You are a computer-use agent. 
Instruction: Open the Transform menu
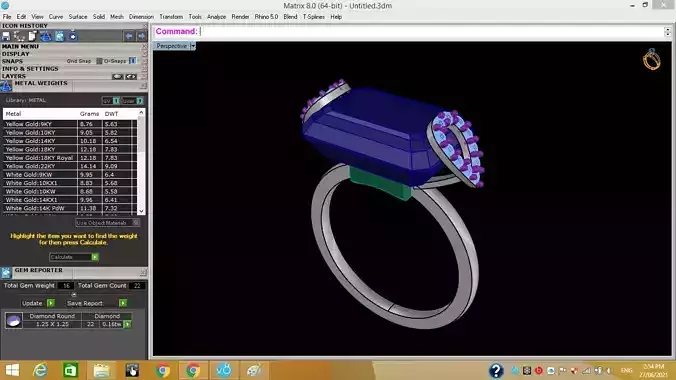coord(171,17)
